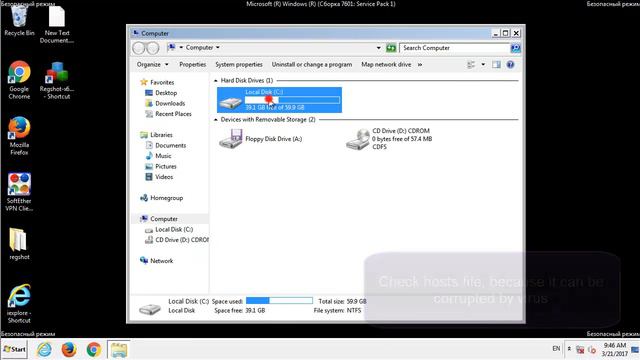Select CD Drive (D:) in navigation tree

point(181,240)
